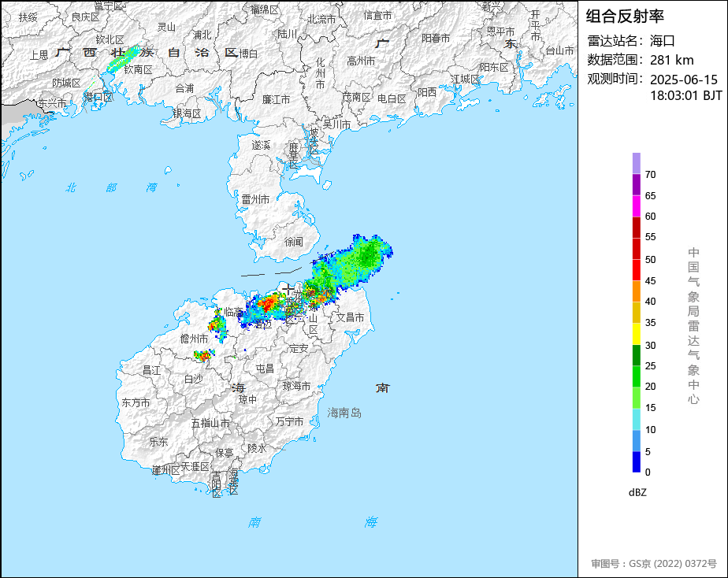Click the 东方市 map label
The width and height of the screenshot is (728, 578).
[x=136, y=402]
